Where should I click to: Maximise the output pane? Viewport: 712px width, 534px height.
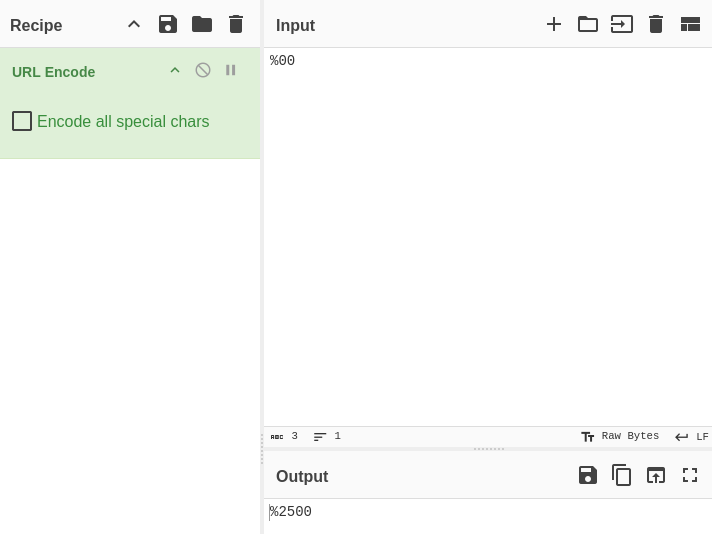(x=690, y=475)
